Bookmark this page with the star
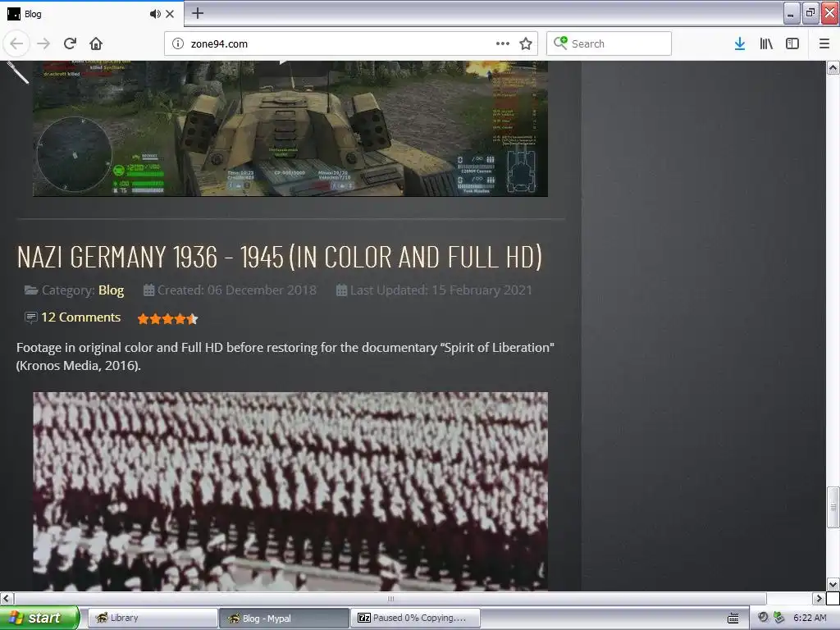The width and height of the screenshot is (840, 630). point(526,43)
